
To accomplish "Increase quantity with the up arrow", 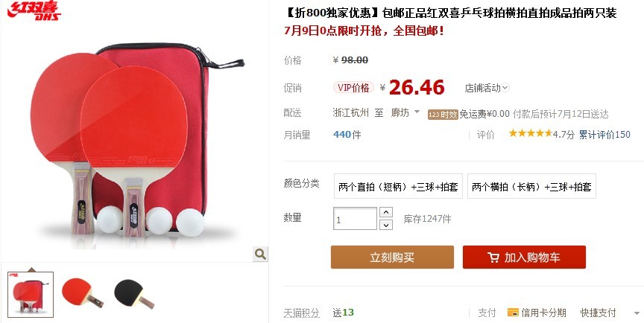I will point(385,212).
